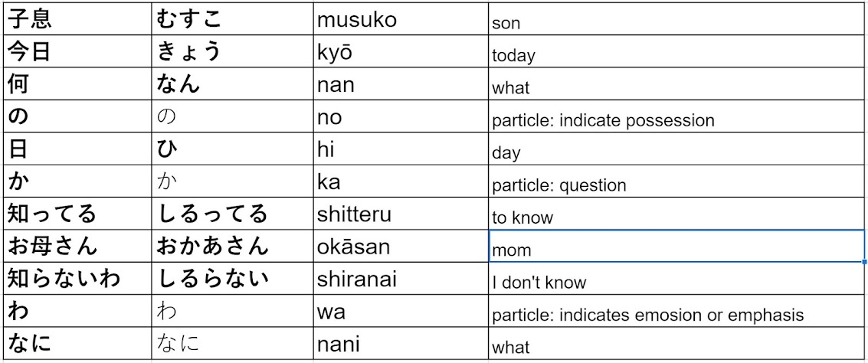Select the particle: question cell
Viewport: 868px width, 363px height.
tap(676, 181)
